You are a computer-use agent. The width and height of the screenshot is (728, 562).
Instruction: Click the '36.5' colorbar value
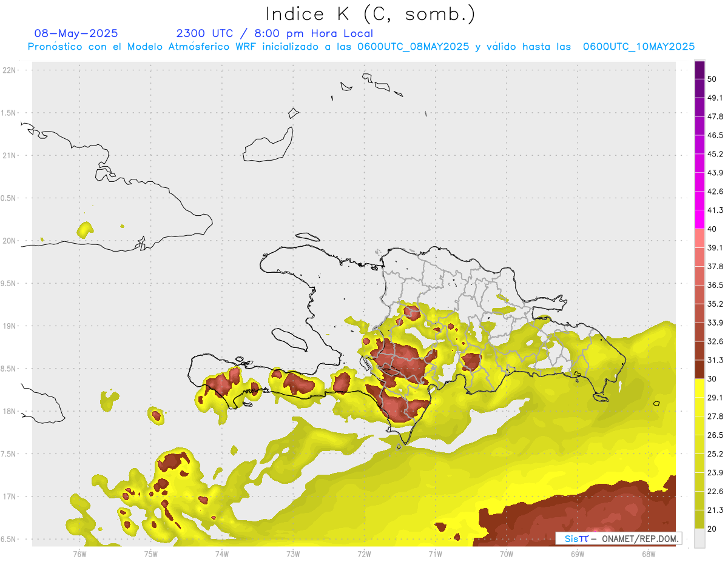point(715,285)
